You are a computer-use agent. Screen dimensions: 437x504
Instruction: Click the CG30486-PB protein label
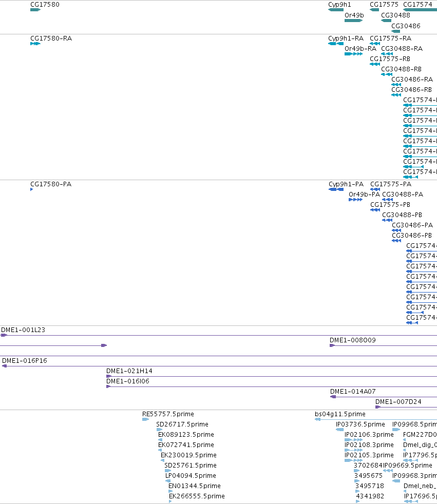point(412,236)
